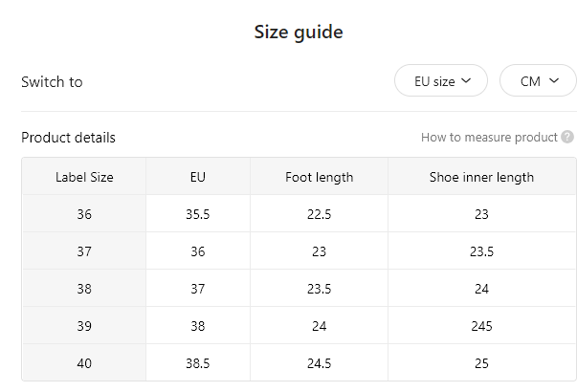Image resolution: width=577 pixels, height=392 pixels.
Task: Open the CM unit dropdown
Action: 538,80
